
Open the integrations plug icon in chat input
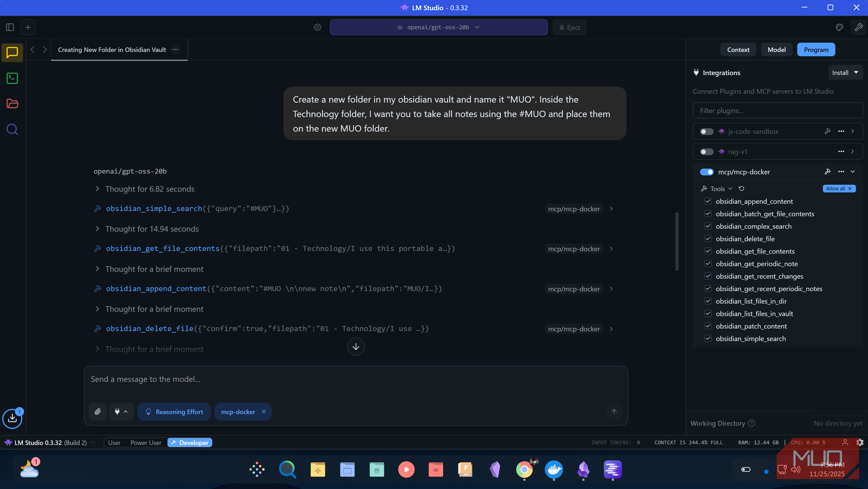[121, 411]
